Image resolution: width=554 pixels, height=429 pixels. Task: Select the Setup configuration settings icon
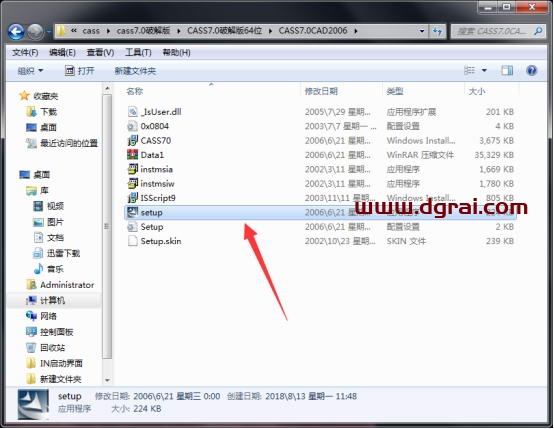pos(132,227)
